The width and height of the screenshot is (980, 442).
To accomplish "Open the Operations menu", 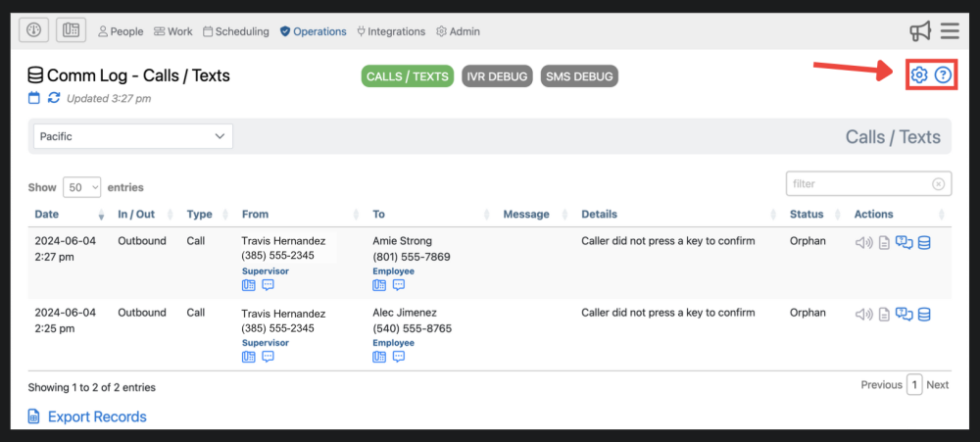I will point(313,31).
